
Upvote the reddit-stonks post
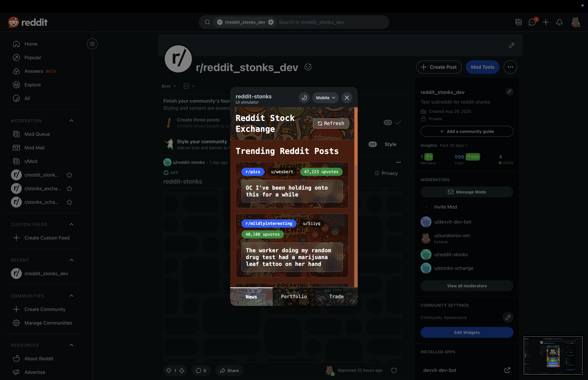[169, 370]
